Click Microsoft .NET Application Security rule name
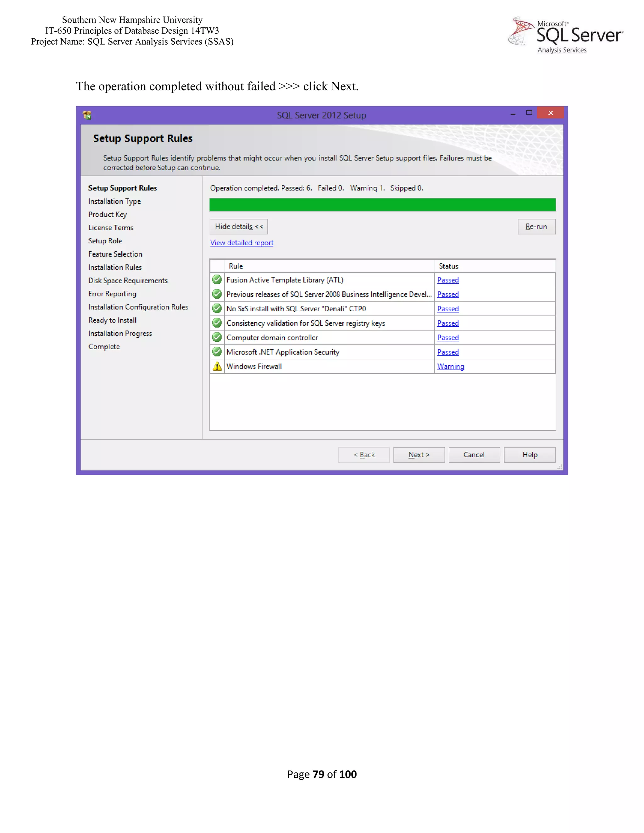 (283, 352)
